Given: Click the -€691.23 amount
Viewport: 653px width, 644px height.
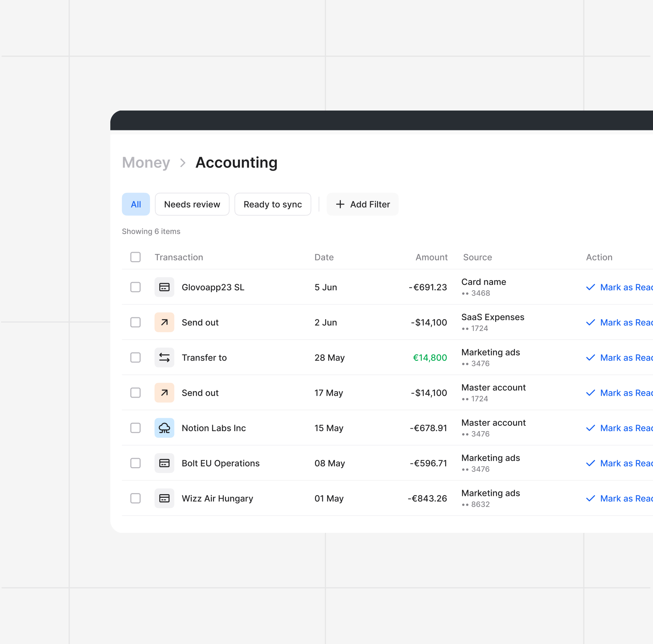Looking at the screenshot, I should pyautogui.click(x=428, y=287).
